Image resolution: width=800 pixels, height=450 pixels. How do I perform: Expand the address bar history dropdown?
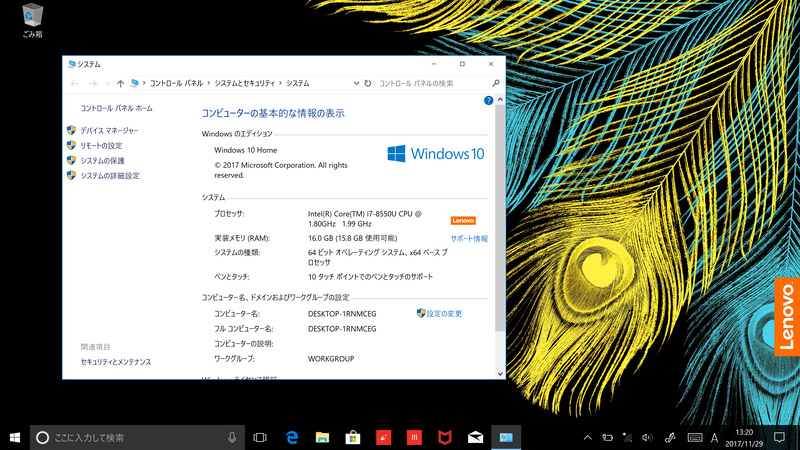click(356, 83)
